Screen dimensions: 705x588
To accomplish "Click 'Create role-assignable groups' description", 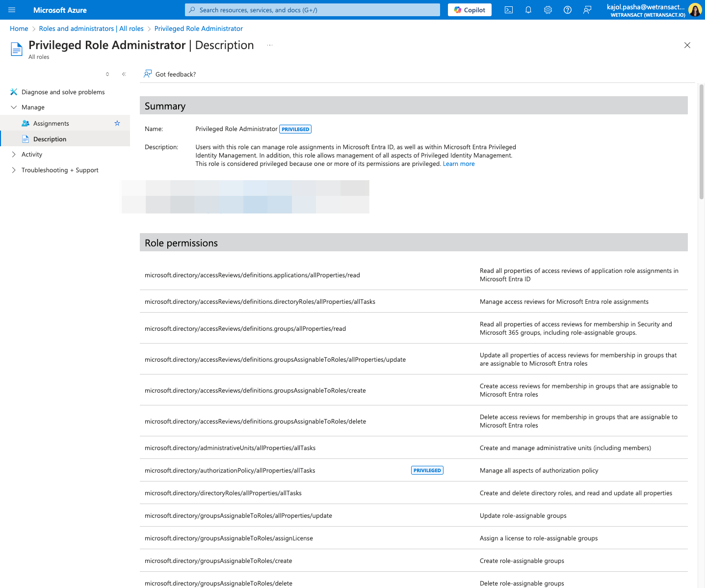I will pos(522,561).
